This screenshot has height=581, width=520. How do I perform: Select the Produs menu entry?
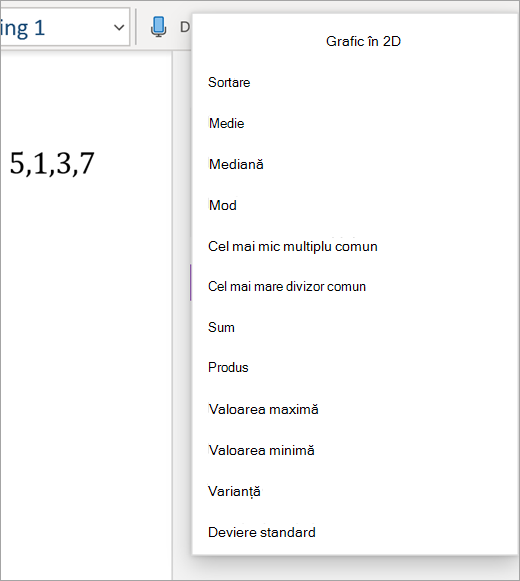[x=228, y=367]
